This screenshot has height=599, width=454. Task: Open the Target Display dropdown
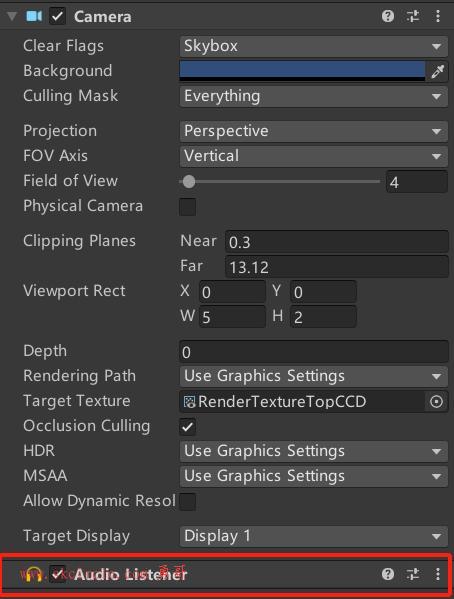313,536
